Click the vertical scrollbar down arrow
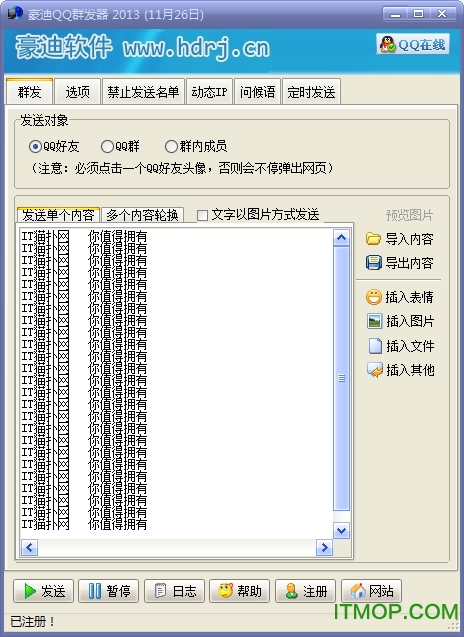Screen dimensions: 464x637 pyautogui.click(x=341, y=530)
